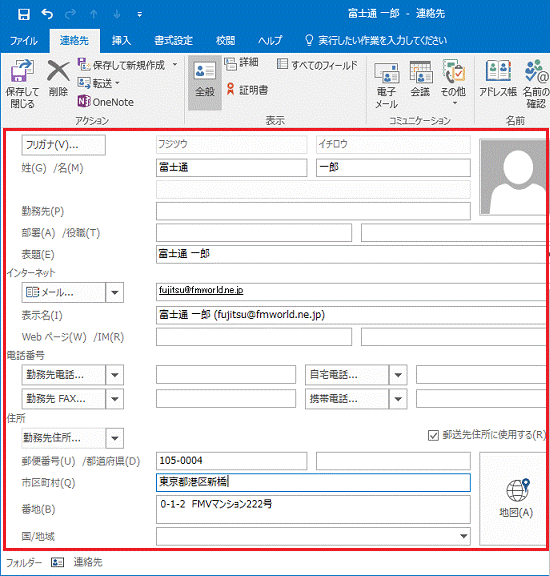Click the Web ページ field
This screenshot has width=550, height=576.
click(x=254, y=337)
